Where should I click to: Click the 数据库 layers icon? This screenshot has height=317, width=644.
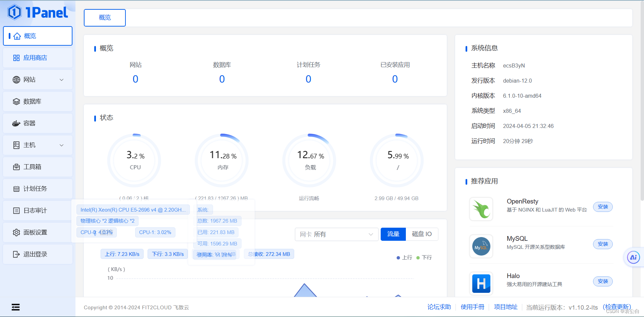(16, 101)
